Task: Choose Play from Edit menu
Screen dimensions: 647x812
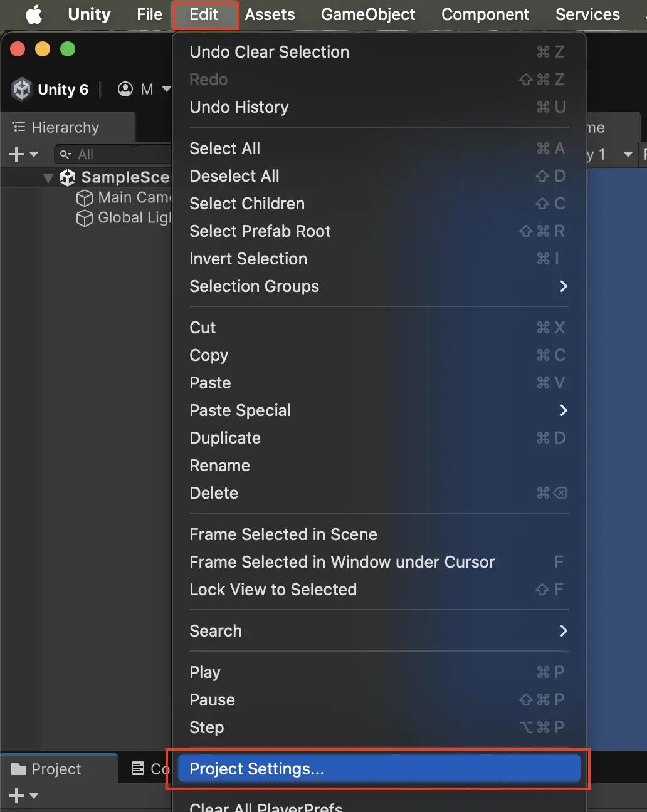Action: click(x=379, y=672)
